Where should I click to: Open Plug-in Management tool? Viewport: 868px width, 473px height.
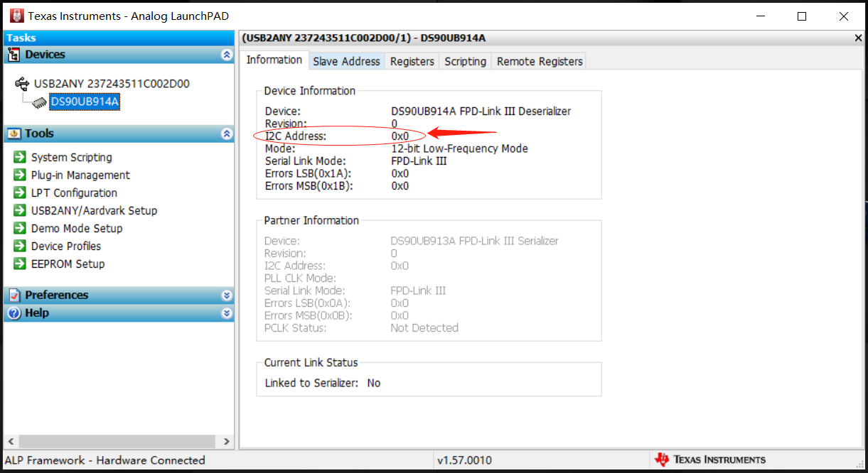(80, 175)
